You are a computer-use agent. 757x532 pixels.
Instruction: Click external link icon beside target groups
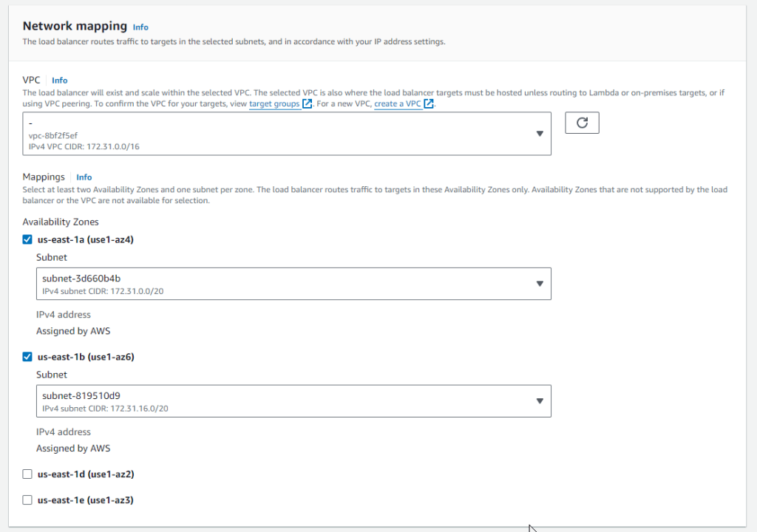[307, 104]
